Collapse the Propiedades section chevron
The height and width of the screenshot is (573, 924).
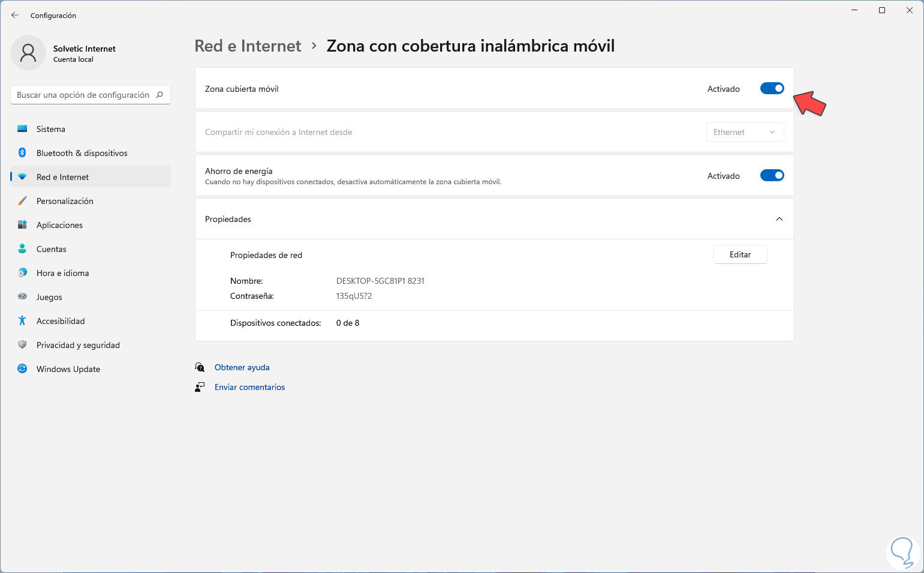(779, 219)
